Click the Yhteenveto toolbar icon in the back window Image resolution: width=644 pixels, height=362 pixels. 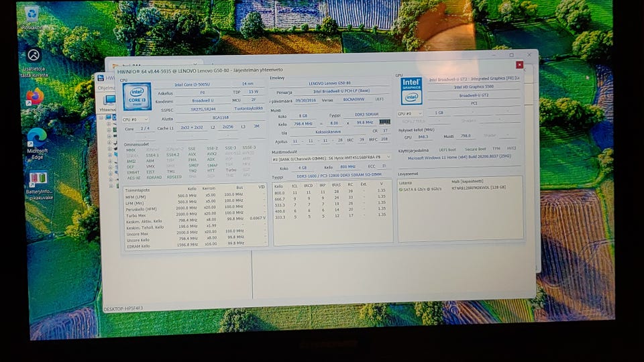click(x=107, y=102)
